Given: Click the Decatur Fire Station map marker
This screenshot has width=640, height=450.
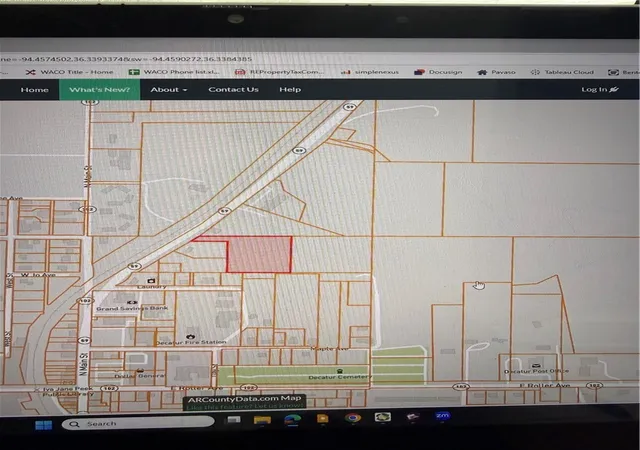Looking at the screenshot, I should point(191,336).
